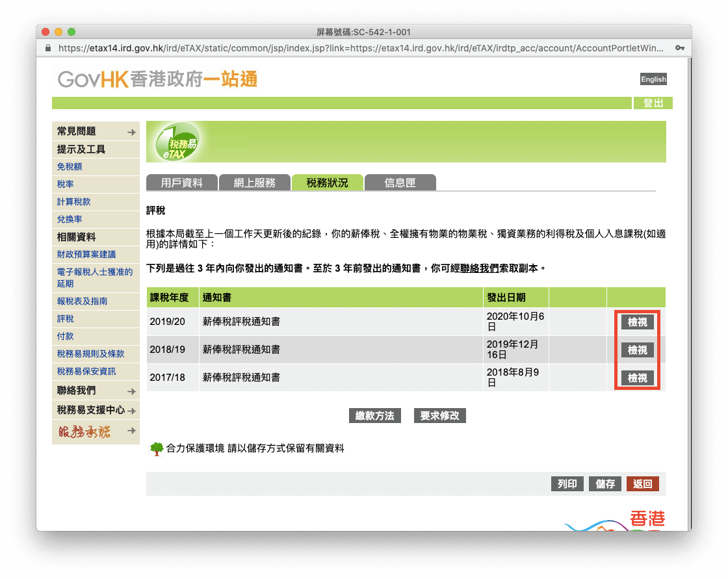Open the 稅務易保安資訊 link
Screen dimensions: 728x579
tap(86, 372)
